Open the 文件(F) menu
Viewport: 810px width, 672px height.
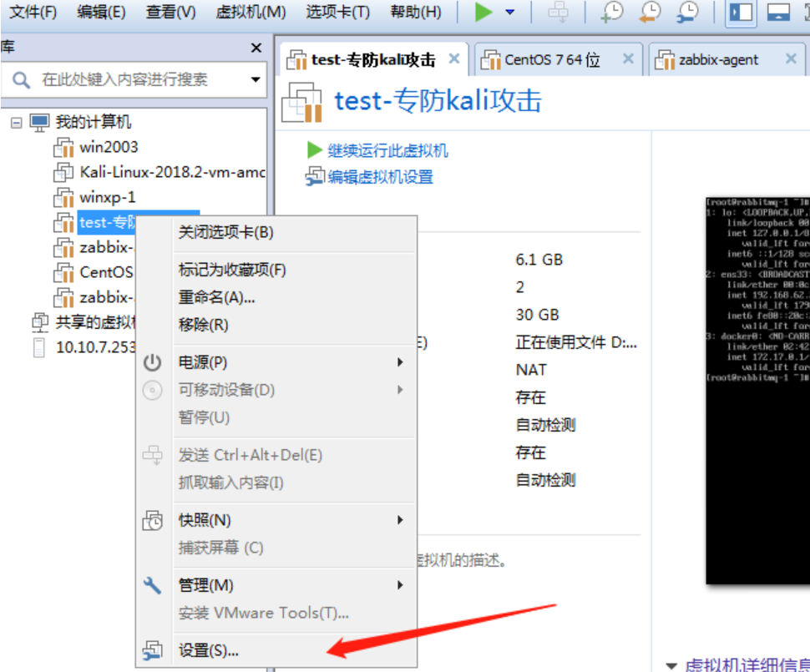click(33, 12)
